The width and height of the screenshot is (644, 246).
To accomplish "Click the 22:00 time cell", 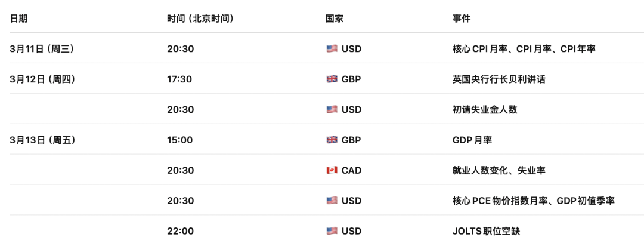I will (180, 232).
